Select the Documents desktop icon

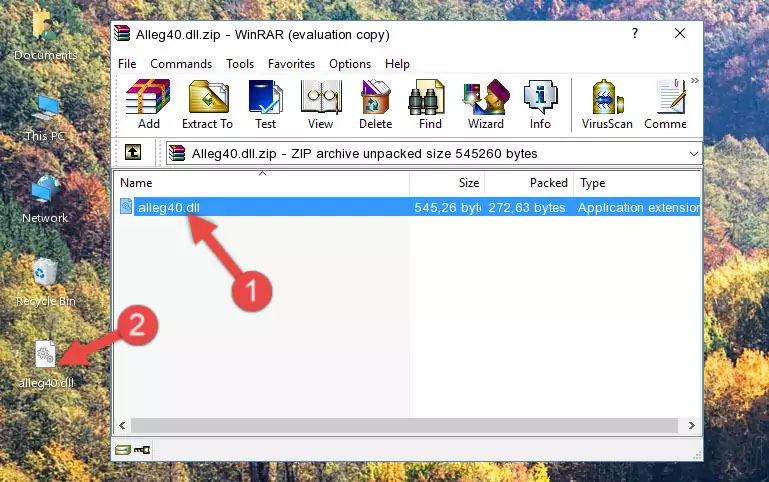[45, 35]
